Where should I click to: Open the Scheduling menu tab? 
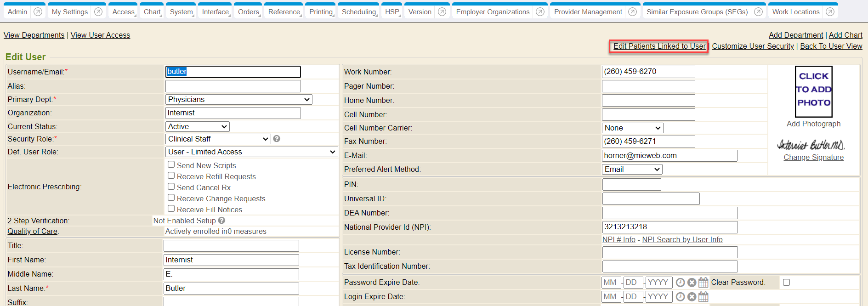click(358, 12)
